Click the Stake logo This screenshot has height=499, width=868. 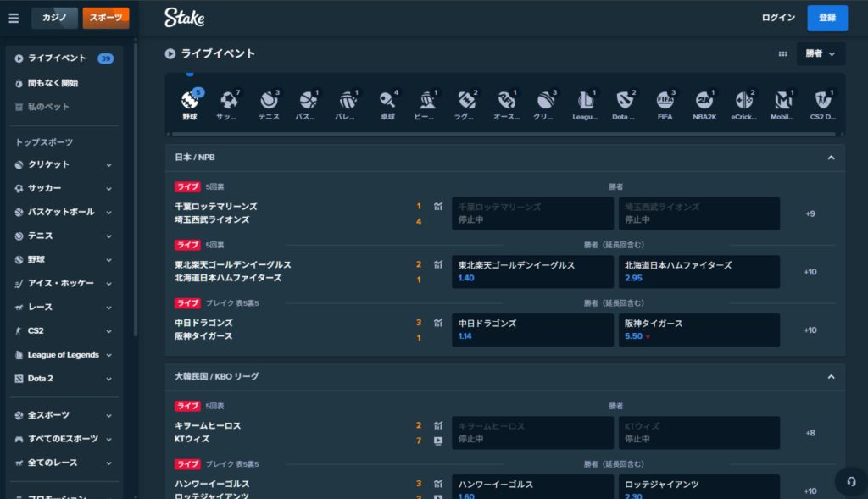point(184,18)
